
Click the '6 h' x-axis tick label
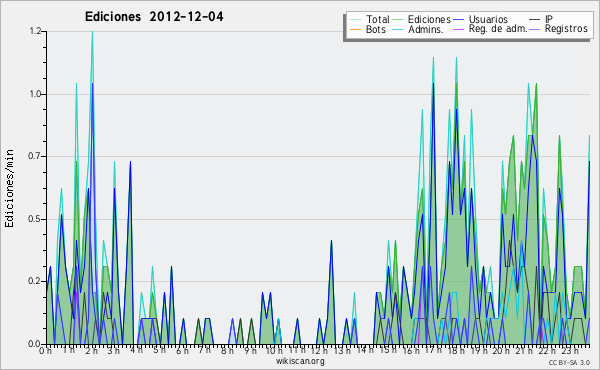[182, 351]
